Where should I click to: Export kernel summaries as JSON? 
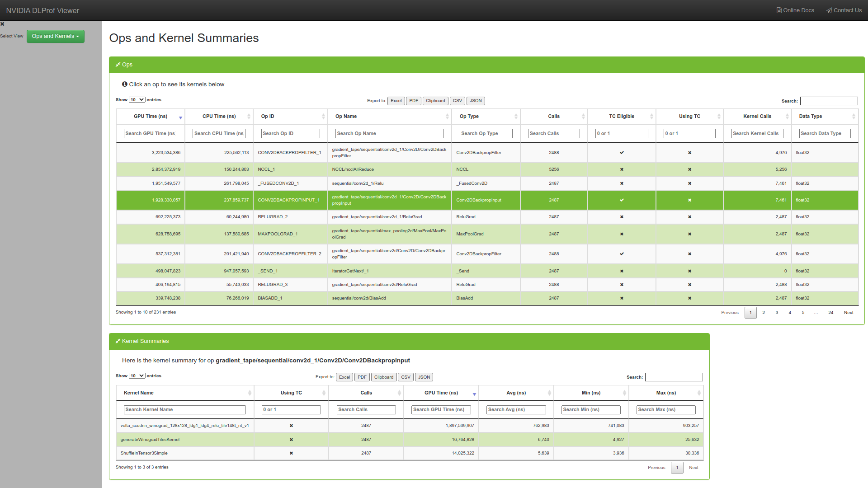424,377
